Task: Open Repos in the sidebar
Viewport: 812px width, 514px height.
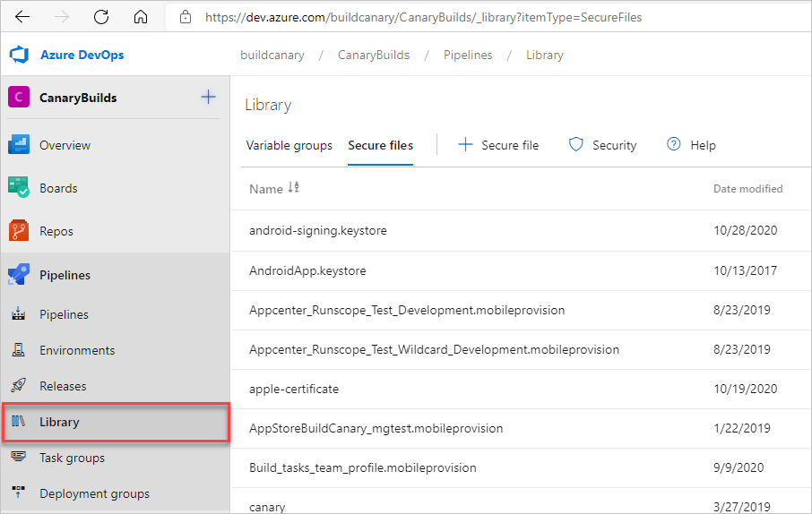Action: coord(56,231)
